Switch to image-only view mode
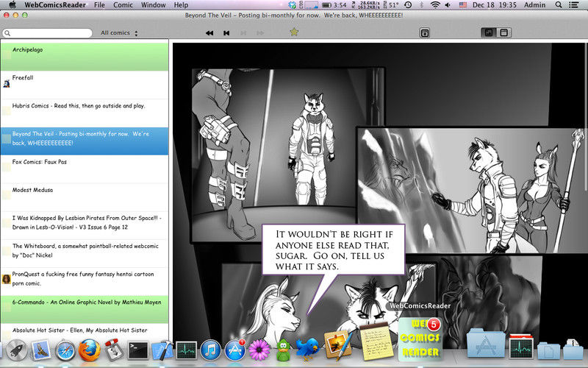This screenshot has height=368, width=588. 489,32
